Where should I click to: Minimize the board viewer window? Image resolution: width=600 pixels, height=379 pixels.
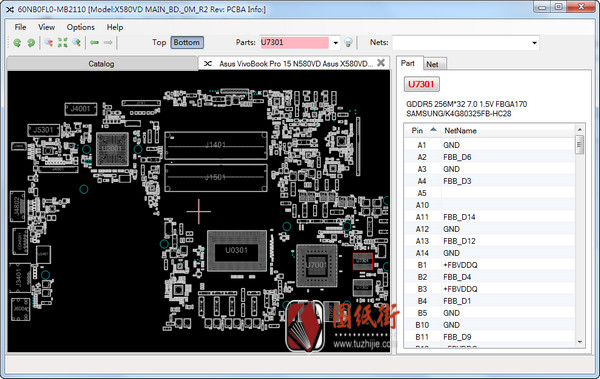click(542, 7)
